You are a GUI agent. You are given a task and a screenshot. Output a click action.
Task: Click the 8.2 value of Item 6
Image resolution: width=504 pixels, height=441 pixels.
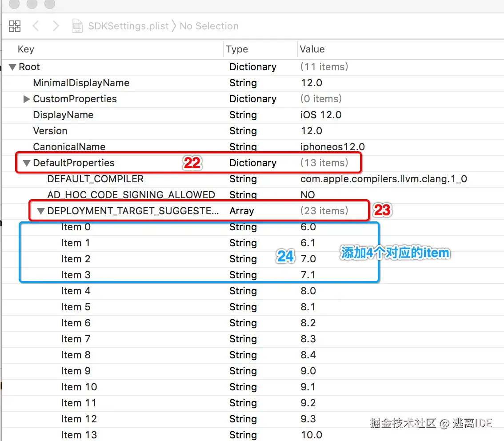pyautogui.click(x=308, y=323)
